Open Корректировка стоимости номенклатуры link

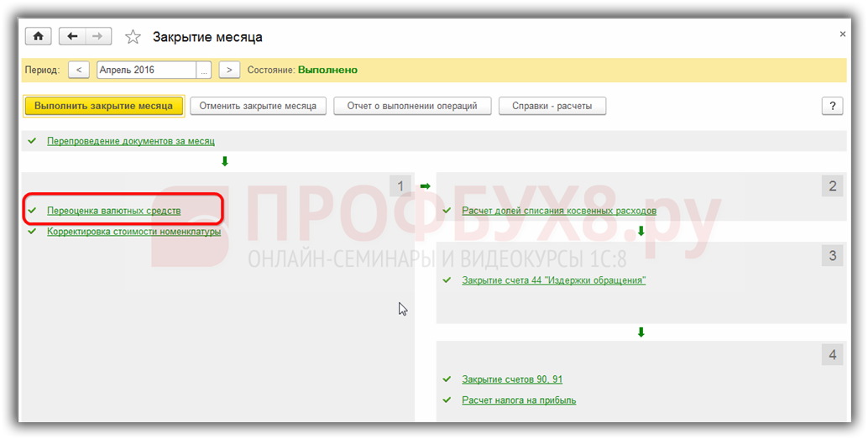click(x=134, y=232)
